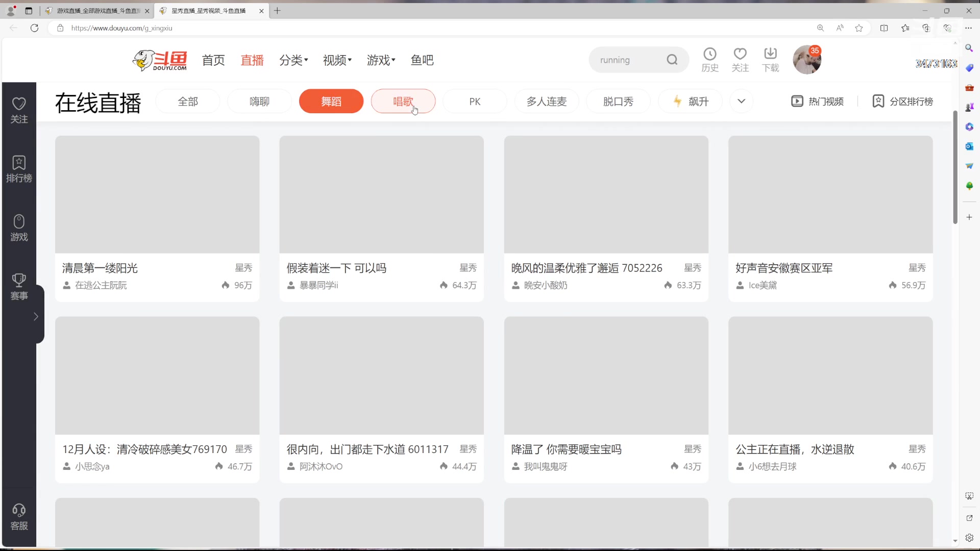Open 游戏 in the left sidebar

(19, 228)
